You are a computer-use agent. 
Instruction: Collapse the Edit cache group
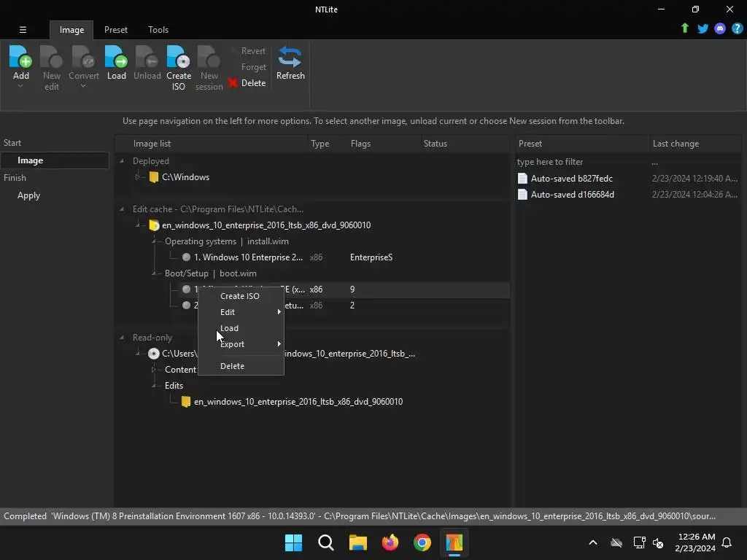tap(122, 209)
